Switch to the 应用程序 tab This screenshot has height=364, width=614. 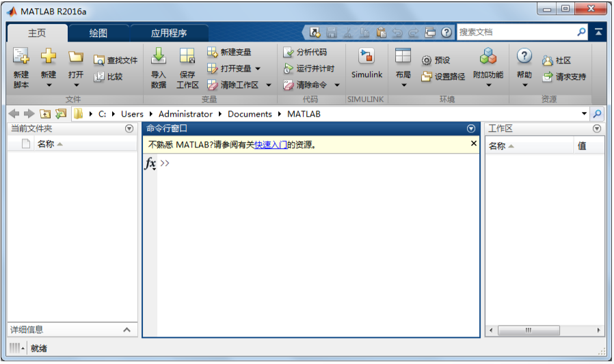[x=169, y=33]
